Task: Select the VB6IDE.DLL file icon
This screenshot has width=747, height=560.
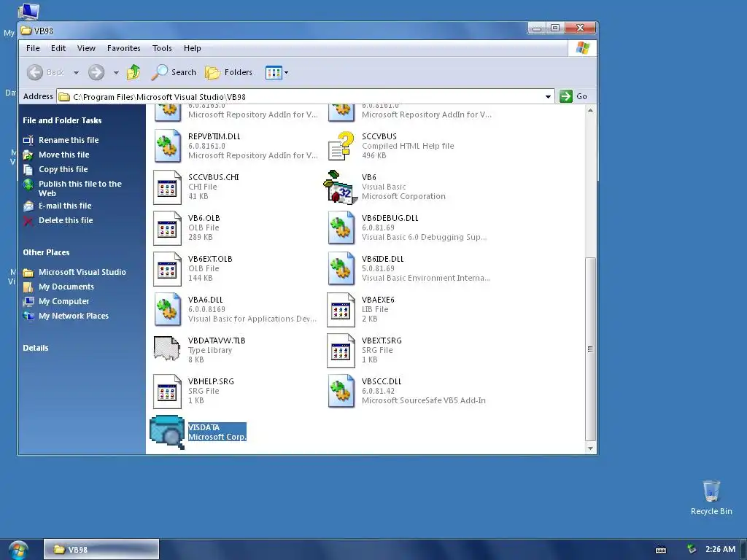Action: tap(341, 269)
